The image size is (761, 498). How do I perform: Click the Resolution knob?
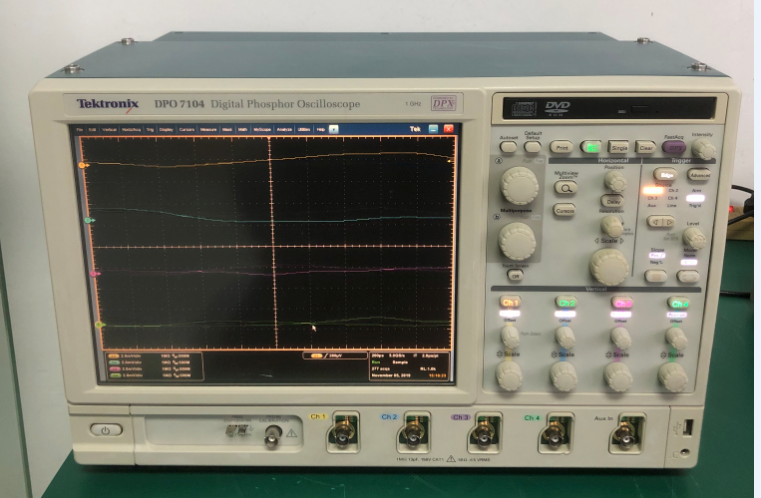[612, 226]
